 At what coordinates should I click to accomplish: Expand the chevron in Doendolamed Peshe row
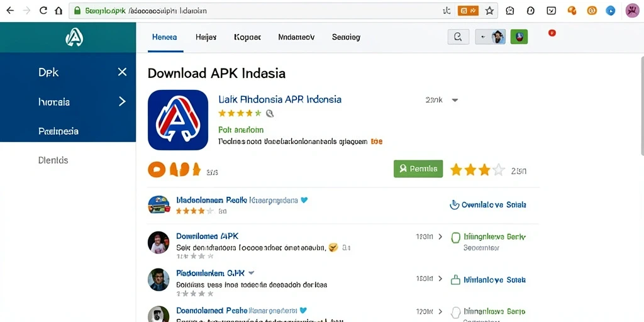[x=440, y=311]
